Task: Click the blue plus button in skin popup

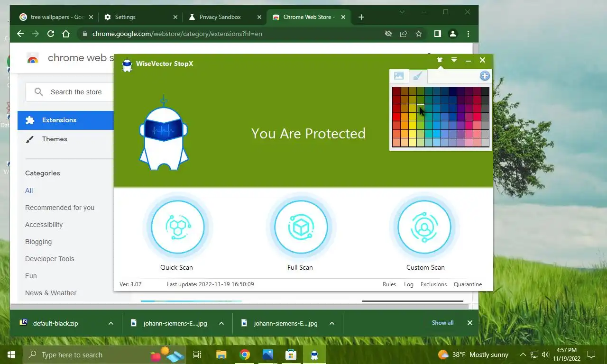Action: 485,76
